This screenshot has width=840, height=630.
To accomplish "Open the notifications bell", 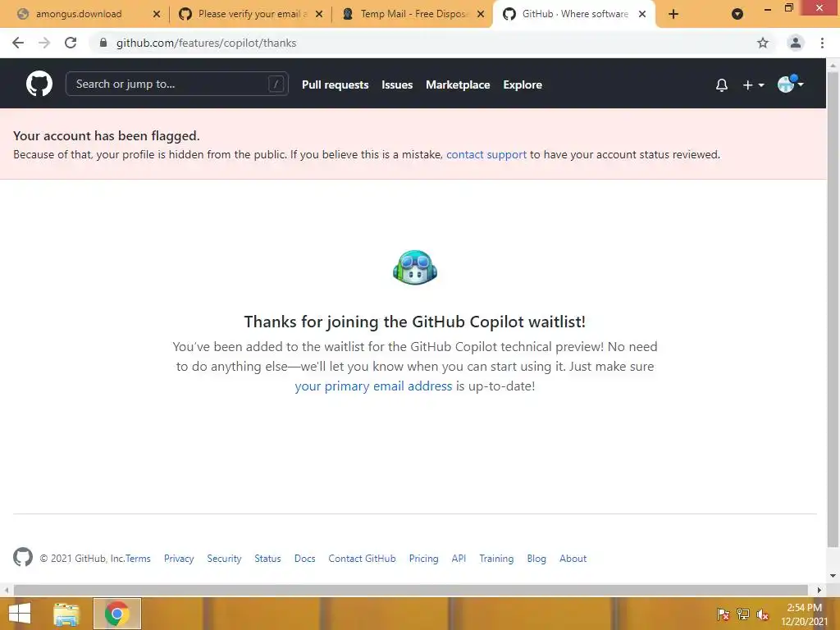I will pyautogui.click(x=722, y=84).
